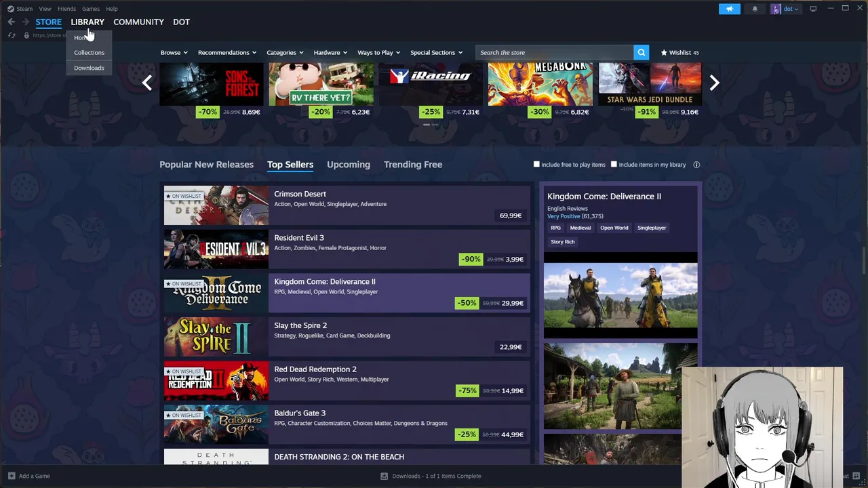This screenshot has height=488, width=868.
Task: Click the Medieval tag in preview panel
Action: [x=580, y=228]
